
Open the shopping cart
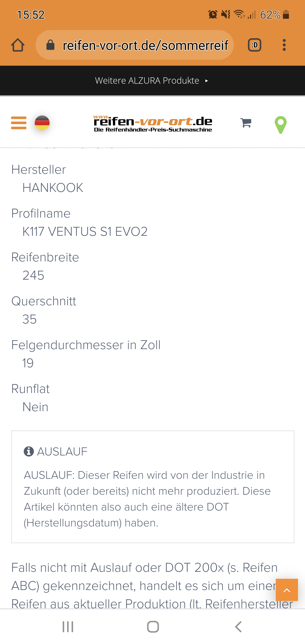click(x=246, y=123)
